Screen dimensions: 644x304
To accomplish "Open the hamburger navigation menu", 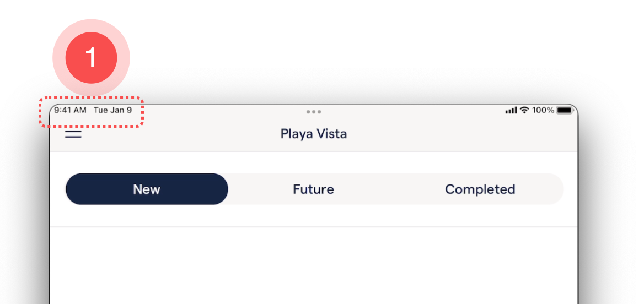I will (73, 134).
